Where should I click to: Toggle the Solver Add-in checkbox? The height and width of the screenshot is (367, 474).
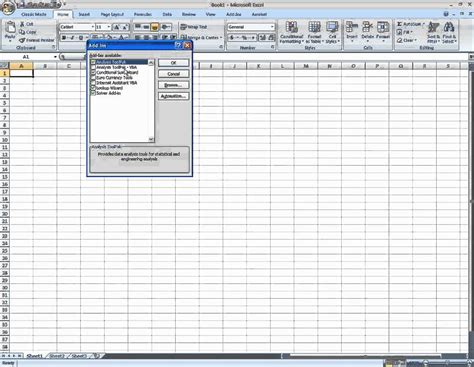pyautogui.click(x=93, y=93)
